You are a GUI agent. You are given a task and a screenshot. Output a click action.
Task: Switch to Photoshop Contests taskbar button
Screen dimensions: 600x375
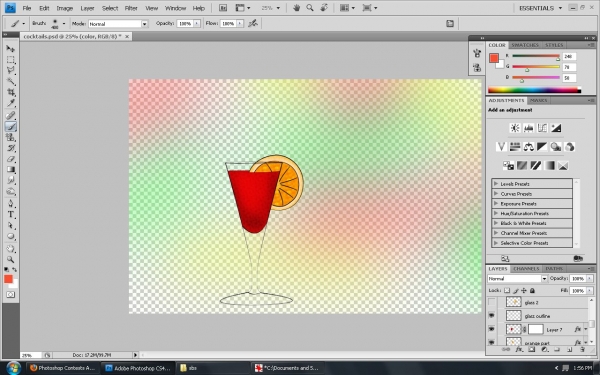click(63, 368)
